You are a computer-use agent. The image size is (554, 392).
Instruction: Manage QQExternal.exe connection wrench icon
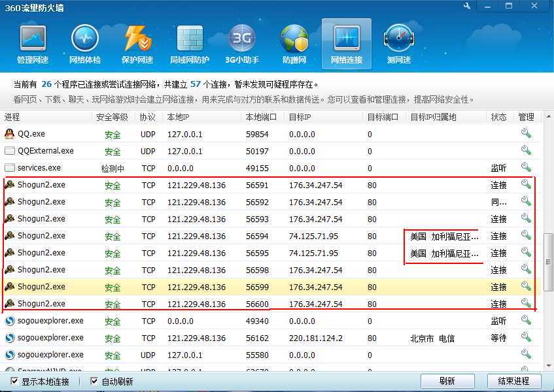coord(526,150)
